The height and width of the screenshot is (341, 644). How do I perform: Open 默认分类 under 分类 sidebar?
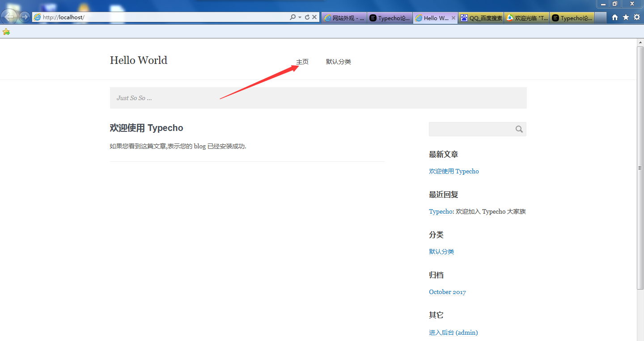441,252
